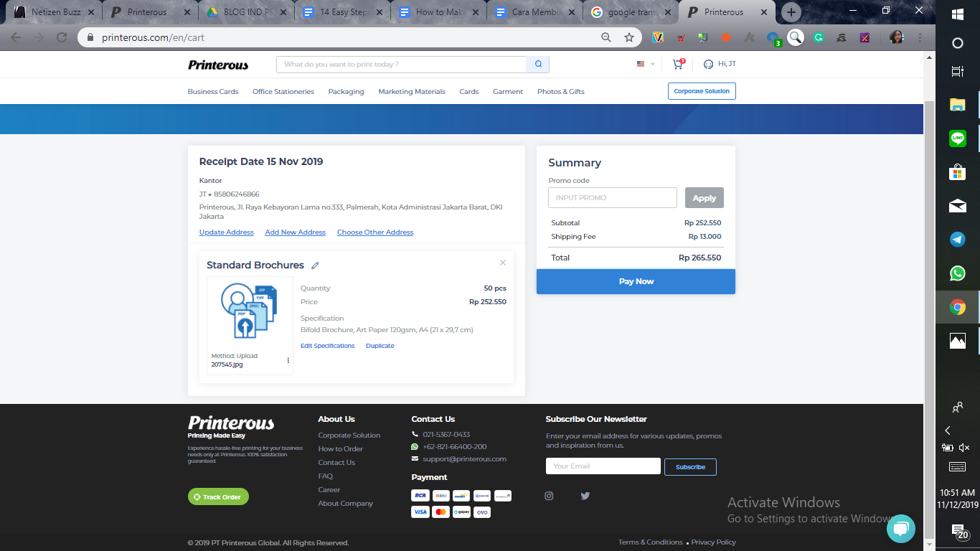Bookmark this page with the star icon
The image size is (980, 551).
(629, 37)
